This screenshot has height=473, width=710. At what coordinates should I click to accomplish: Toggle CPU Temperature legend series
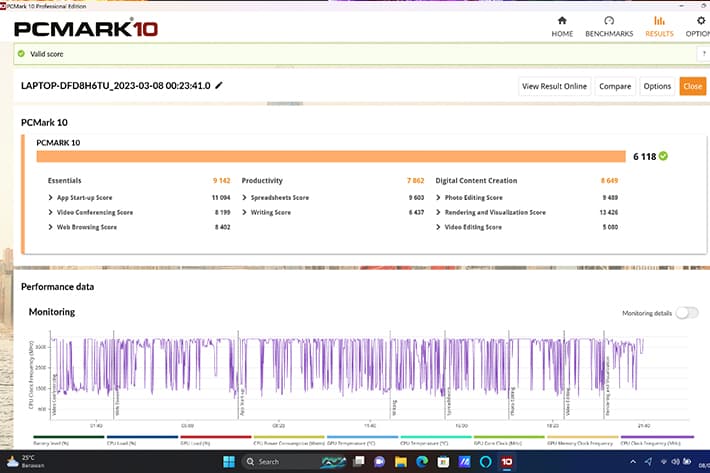(436, 441)
